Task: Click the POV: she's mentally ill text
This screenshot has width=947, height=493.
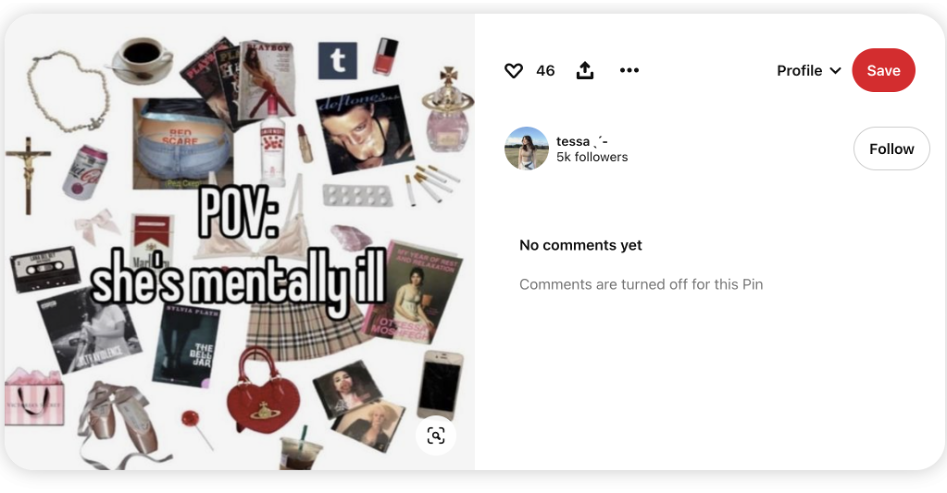Action: pyautogui.click(x=238, y=250)
